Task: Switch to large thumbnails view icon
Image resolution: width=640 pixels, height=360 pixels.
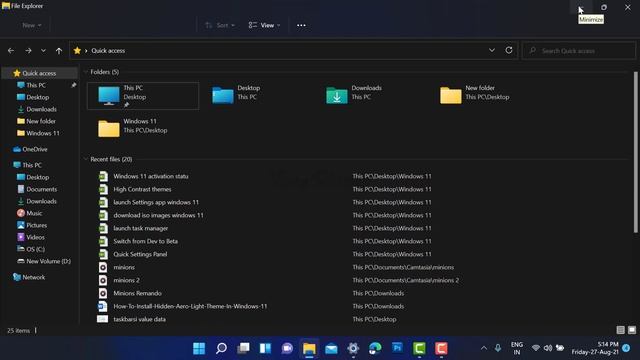Action: (632, 330)
